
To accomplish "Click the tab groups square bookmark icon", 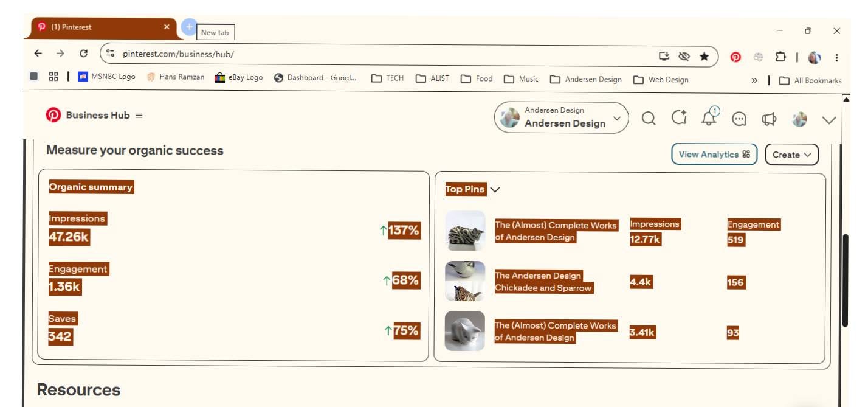I will pyautogui.click(x=34, y=77).
